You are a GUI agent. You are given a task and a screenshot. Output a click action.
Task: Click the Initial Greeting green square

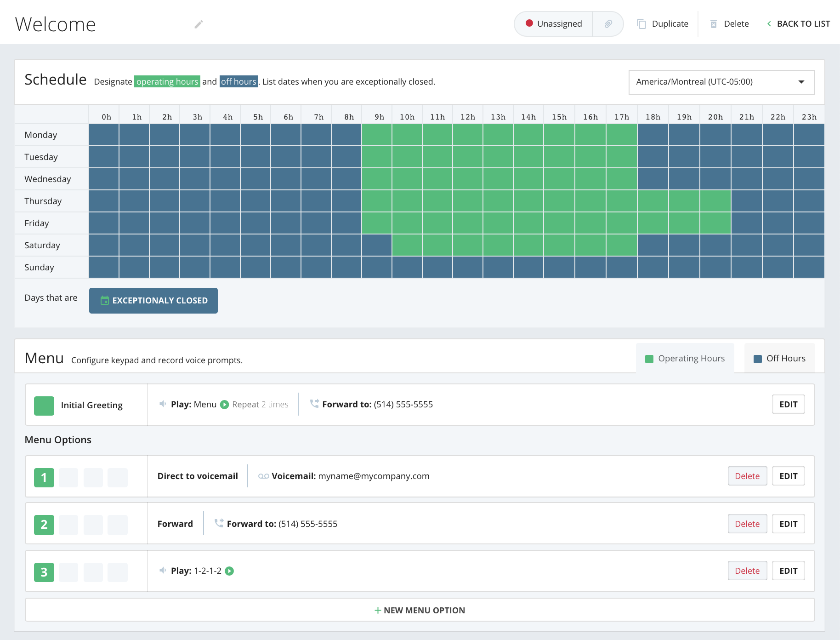point(44,406)
